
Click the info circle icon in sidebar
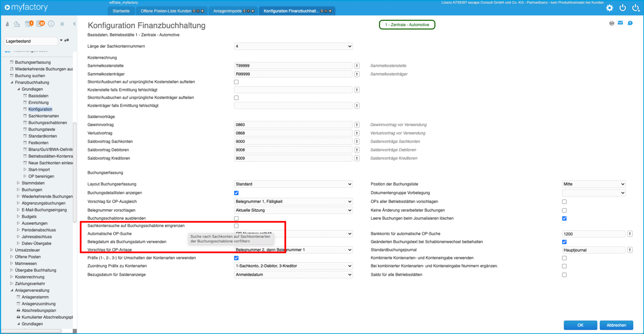pyautogui.click(x=51, y=24)
